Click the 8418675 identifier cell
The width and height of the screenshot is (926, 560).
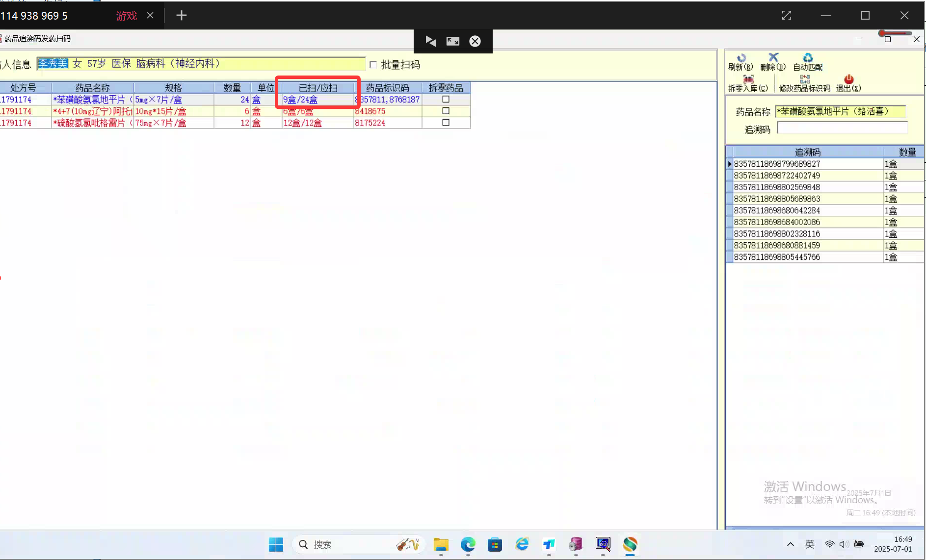388,111
